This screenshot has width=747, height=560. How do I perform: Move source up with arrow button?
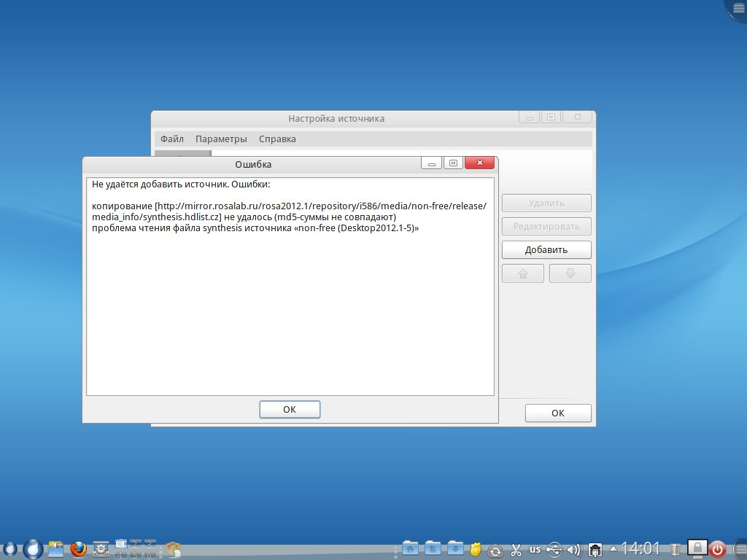pos(522,273)
